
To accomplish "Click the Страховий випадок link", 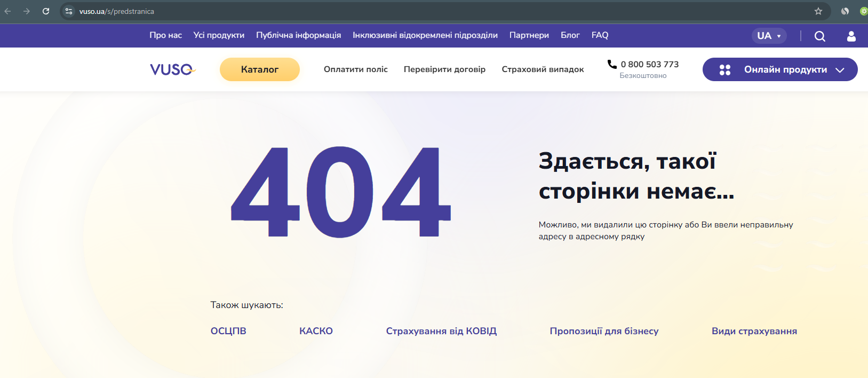I will (x=543, y=69).
